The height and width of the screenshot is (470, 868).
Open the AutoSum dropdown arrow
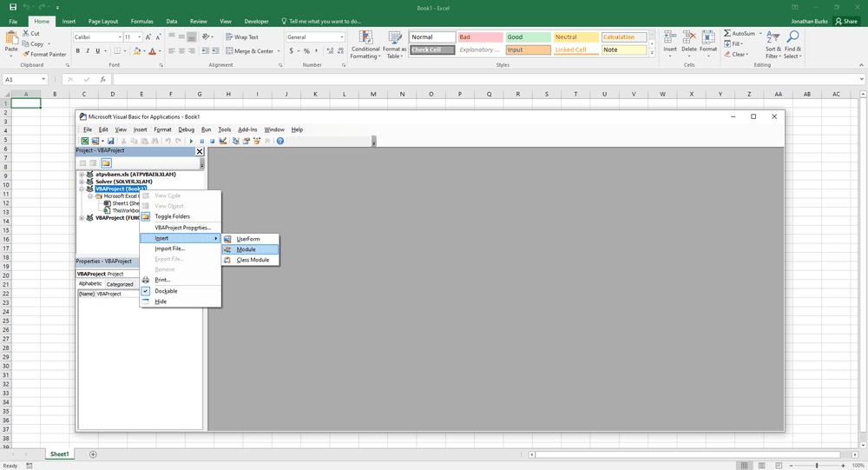pos(760,33)
